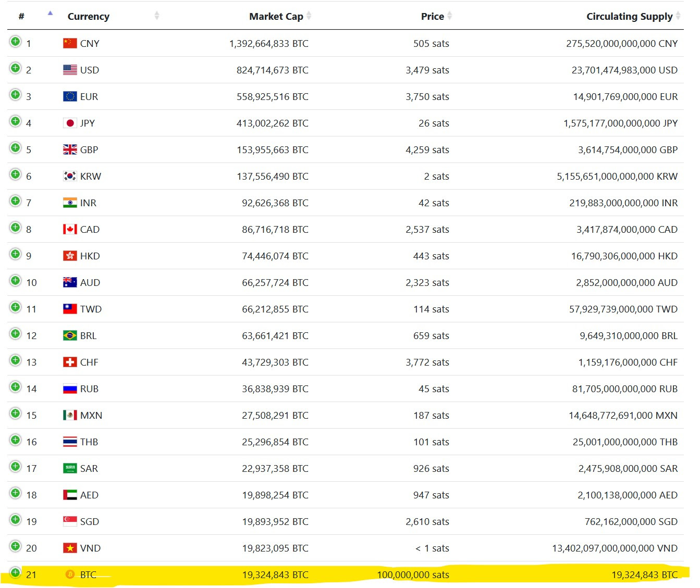Select the TWD currency name

pos(91,309)
